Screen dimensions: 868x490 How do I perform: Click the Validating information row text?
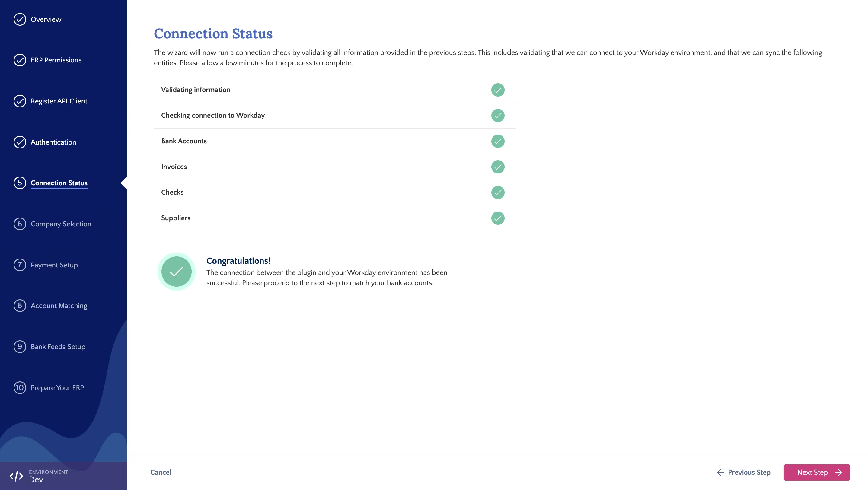pyautogui.click(x=196, y=90)
